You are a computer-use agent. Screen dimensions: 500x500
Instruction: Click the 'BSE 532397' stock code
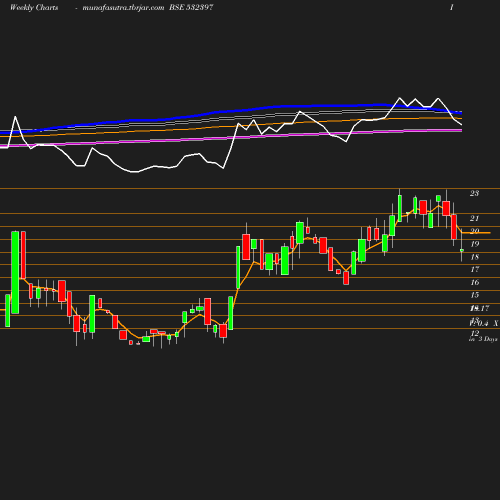[x=191, y=7]
